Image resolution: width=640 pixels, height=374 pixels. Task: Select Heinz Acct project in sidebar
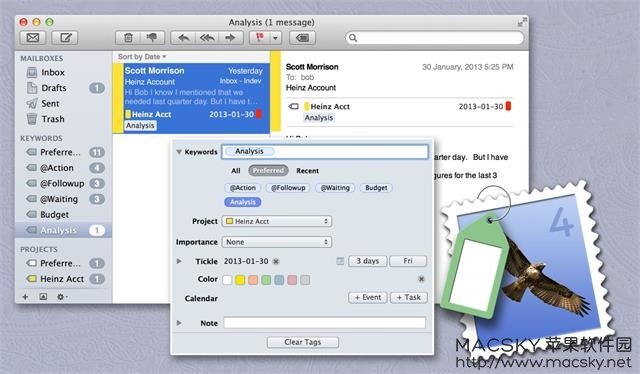click(x=63, y=279)
